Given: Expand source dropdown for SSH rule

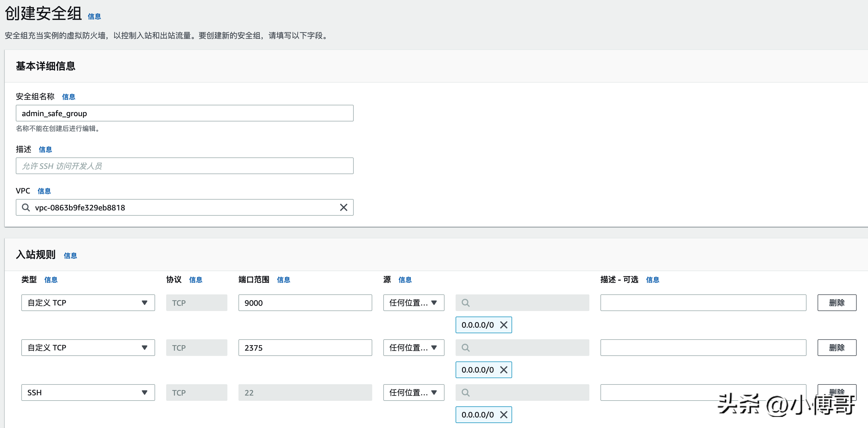Looking at the screenshot, I should tap(414, 392).
